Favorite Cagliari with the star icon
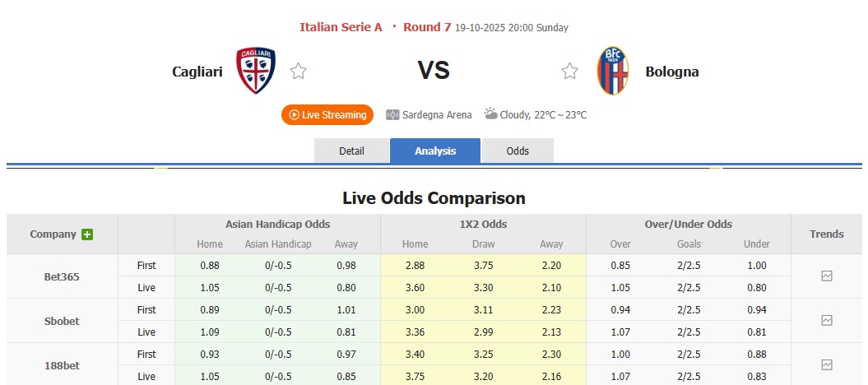 [x=299, y=72]
